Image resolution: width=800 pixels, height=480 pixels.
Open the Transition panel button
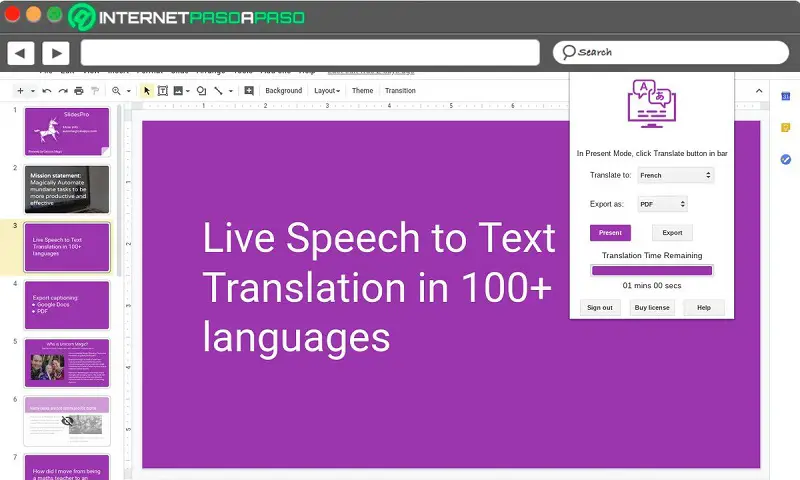click(x=400, y=91)
